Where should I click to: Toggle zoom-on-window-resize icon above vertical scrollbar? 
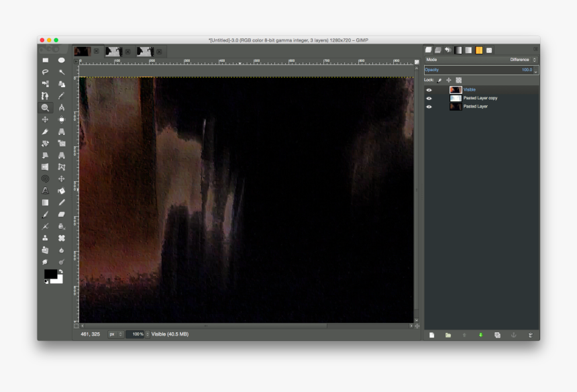(417, 62)
